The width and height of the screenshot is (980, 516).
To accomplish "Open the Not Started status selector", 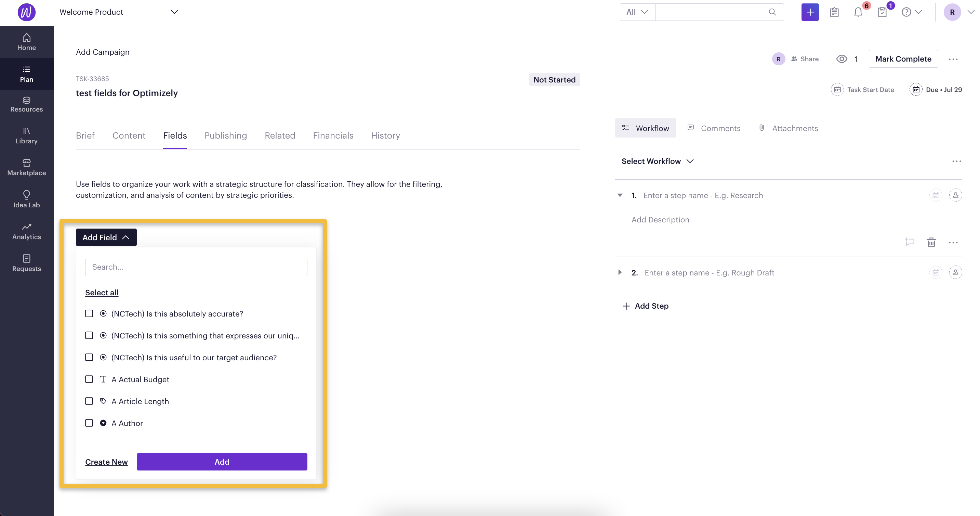I will tap(554, 80).
